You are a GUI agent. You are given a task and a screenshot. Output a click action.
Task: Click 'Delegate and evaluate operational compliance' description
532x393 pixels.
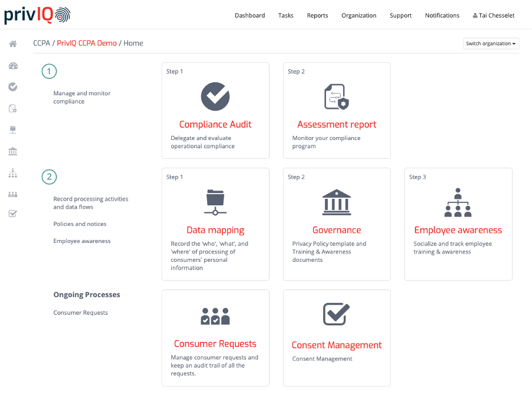tap(202, 142)
